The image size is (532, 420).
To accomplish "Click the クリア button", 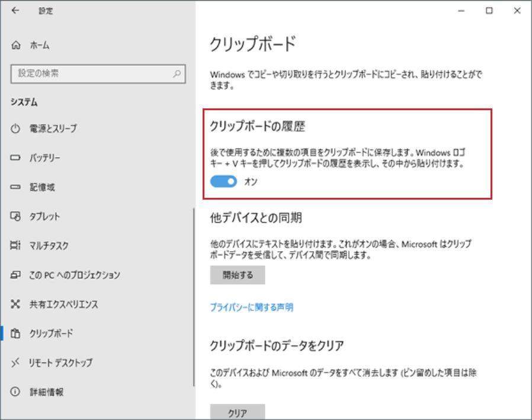I will (238, 412).
